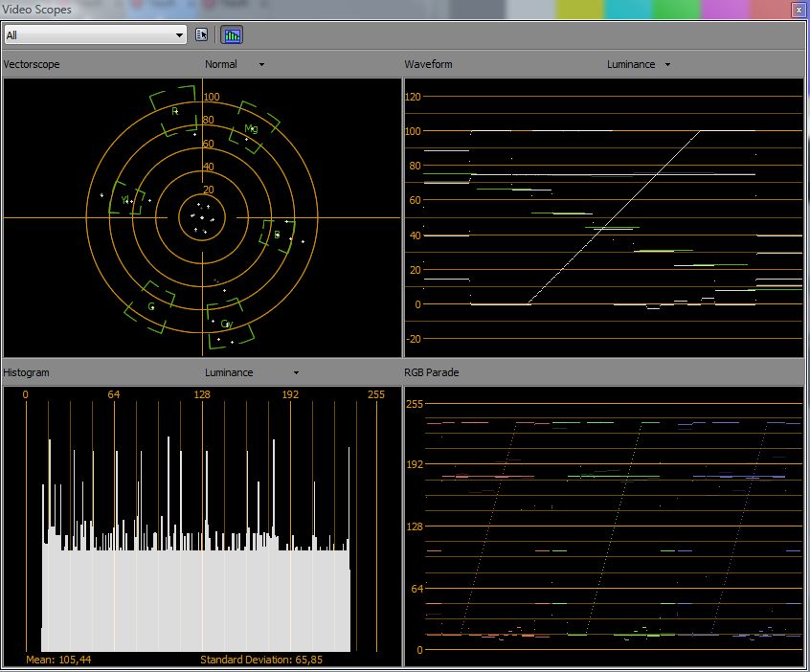810x672 pixels.
Task: Click the Vectorscope panel label
Action: tap(33, 64)
